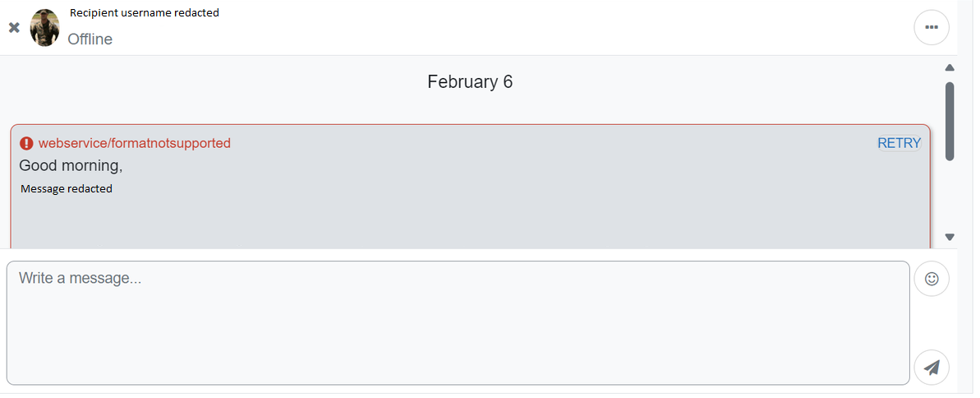
Task: Focus the Write a message text box
Action: (458, 323)
